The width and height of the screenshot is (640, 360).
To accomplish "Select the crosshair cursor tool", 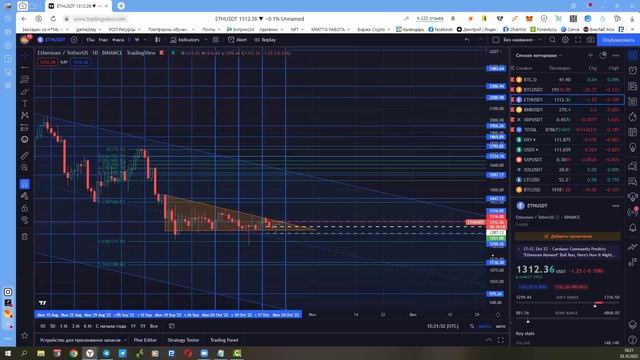I will click(x=24, y=56).
